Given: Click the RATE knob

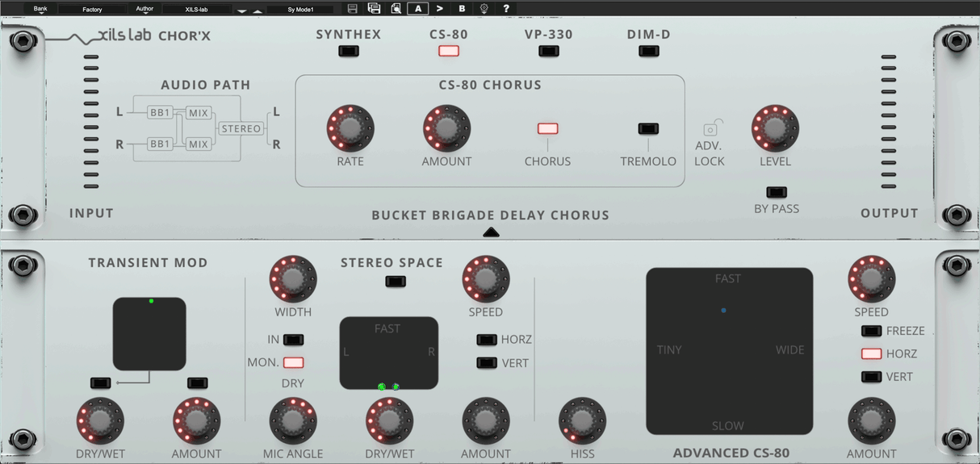Looking at the screenshot, I should coord(350,128).
